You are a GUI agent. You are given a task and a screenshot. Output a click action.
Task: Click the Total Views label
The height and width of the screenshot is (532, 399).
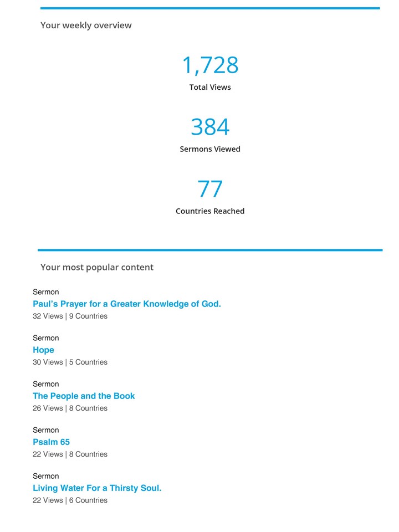[x=210, y=87]
